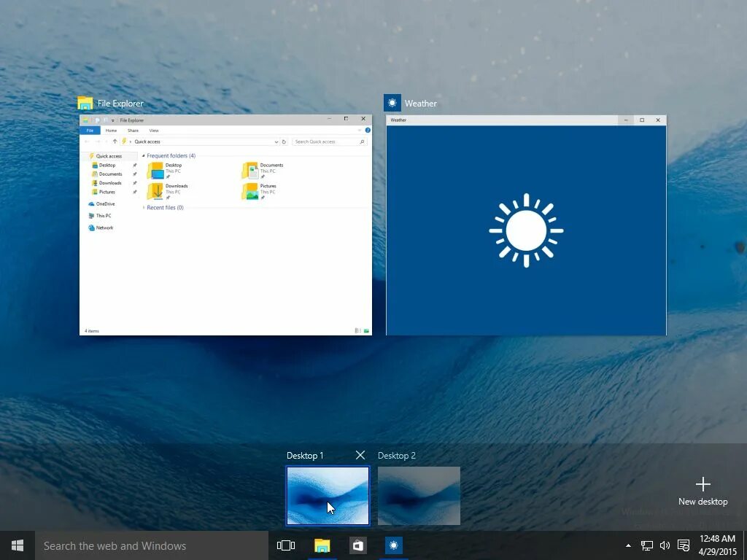Switch to large icons view in status bar

366,330
